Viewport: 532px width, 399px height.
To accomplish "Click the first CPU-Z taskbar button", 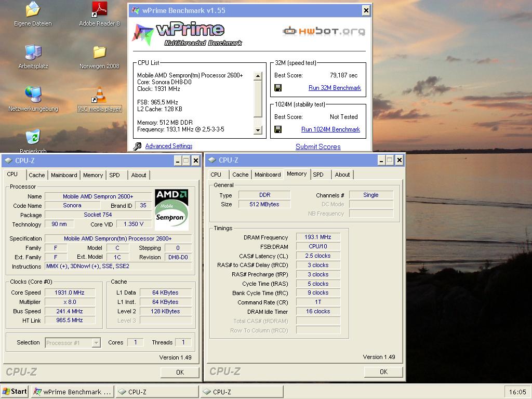I will click(x=157, y=392).
